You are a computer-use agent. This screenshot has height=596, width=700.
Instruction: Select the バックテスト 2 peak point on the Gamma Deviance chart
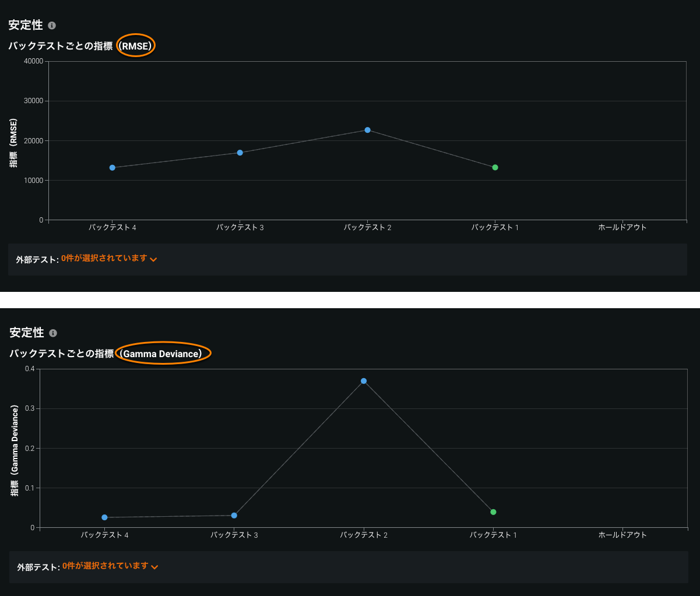(x=364, y=381)
